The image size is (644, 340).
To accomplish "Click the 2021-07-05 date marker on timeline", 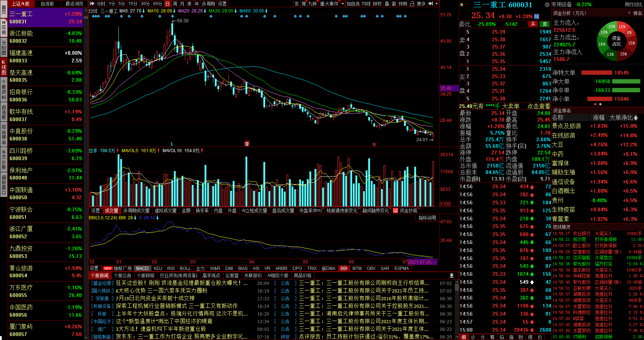I will [422, 262].
